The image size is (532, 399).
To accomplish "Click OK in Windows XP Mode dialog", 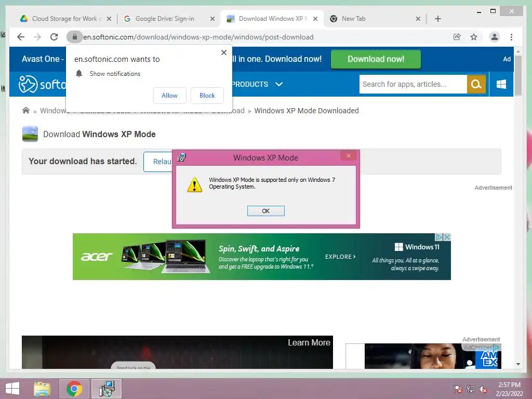I will (x=265, y=211).
